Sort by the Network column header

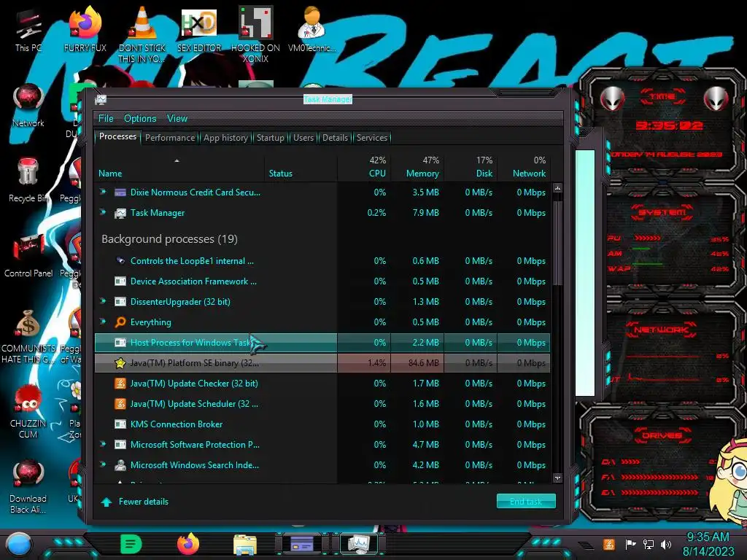coord(524,167)
